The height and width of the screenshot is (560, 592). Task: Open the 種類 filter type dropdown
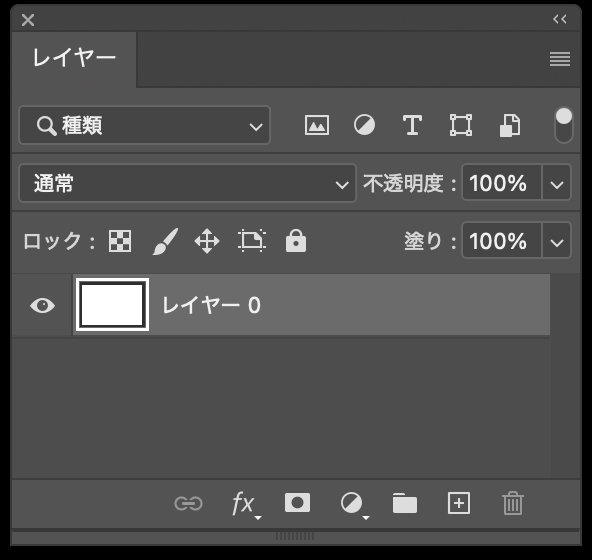[145, 125]
